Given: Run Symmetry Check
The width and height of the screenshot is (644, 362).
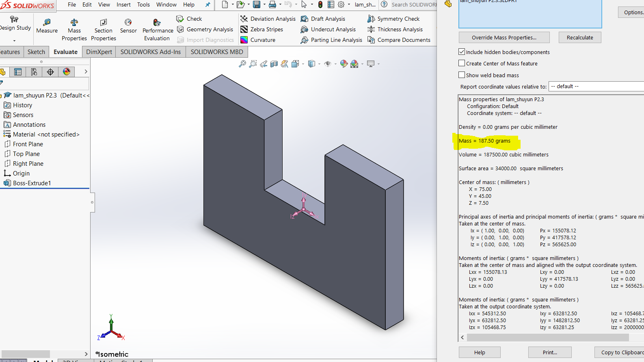Looking at the screenshot, I should click(393, 19).
